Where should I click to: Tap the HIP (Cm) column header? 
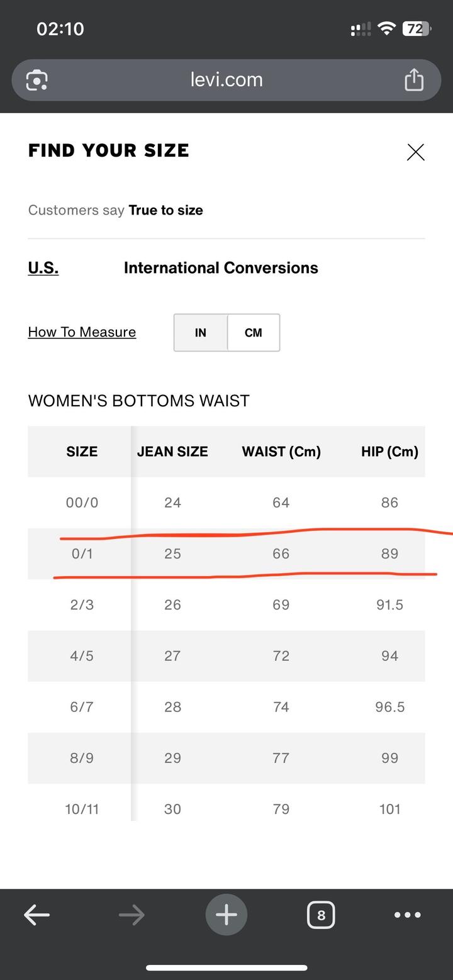click(389, 452)
